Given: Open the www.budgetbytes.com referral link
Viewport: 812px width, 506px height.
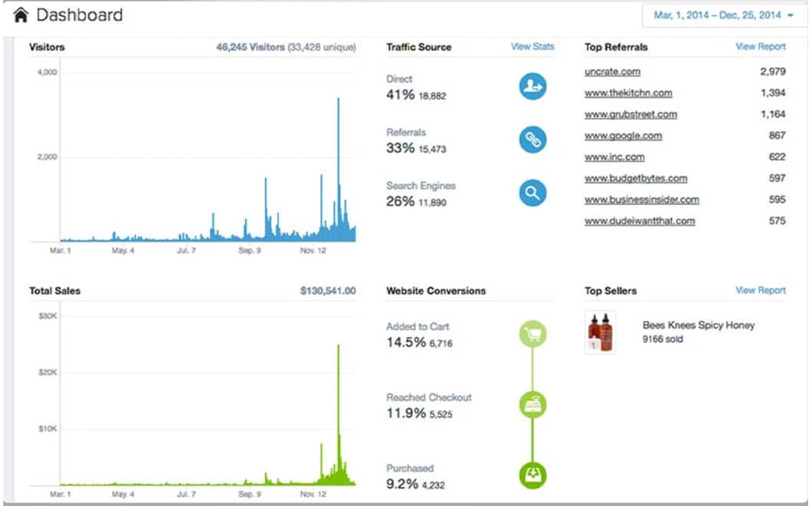Looking at the screenshot, I should [636, 178].
